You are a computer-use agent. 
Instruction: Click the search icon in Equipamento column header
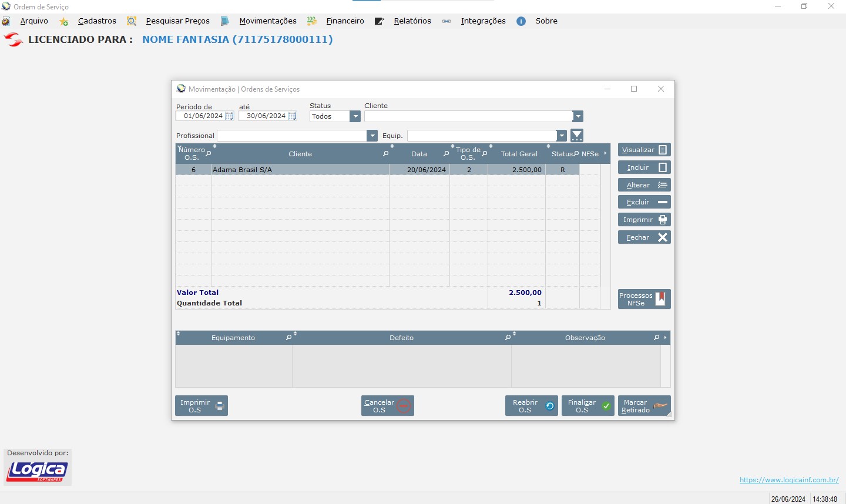click(288, 338)
